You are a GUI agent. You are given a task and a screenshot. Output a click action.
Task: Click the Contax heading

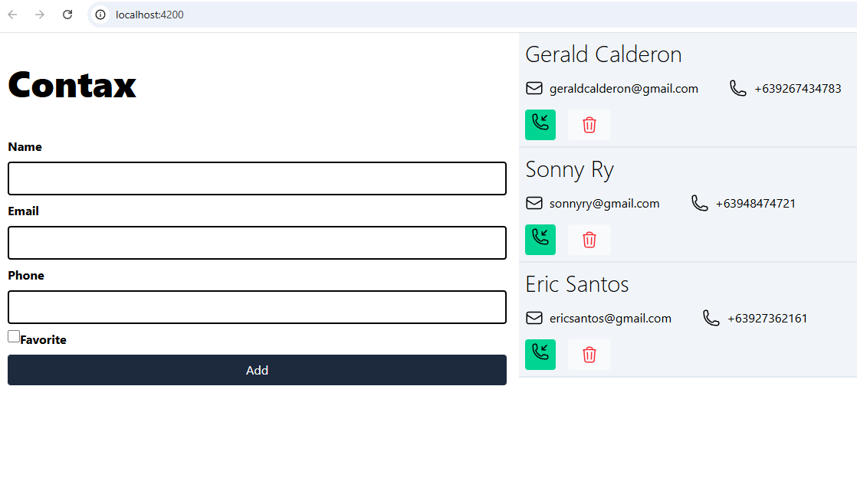tap(72, 85)
